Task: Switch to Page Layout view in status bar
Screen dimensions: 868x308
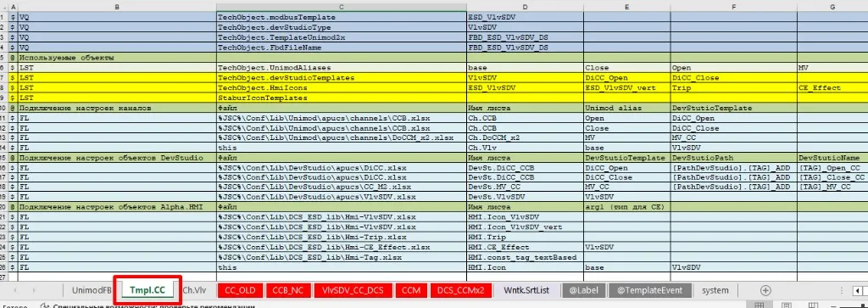Action: (786, 305)
